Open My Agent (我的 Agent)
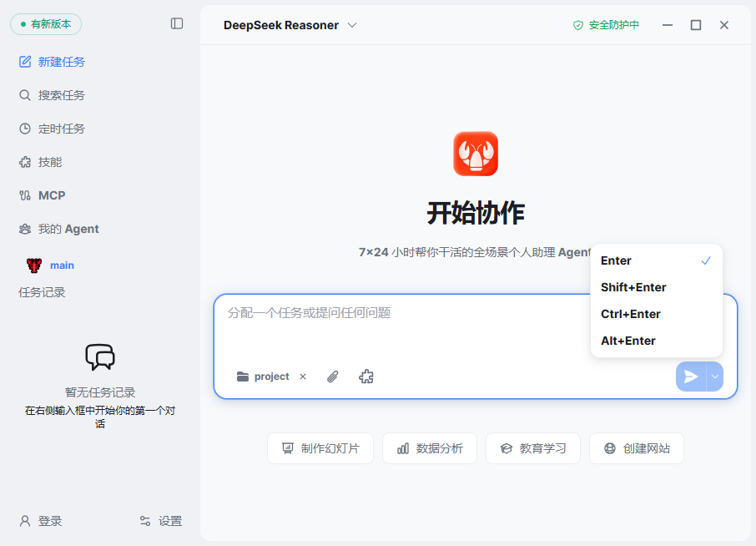Image resolution: width=756 pixels, height=546 pixels. pyautogui.click(x=58, y=229)
